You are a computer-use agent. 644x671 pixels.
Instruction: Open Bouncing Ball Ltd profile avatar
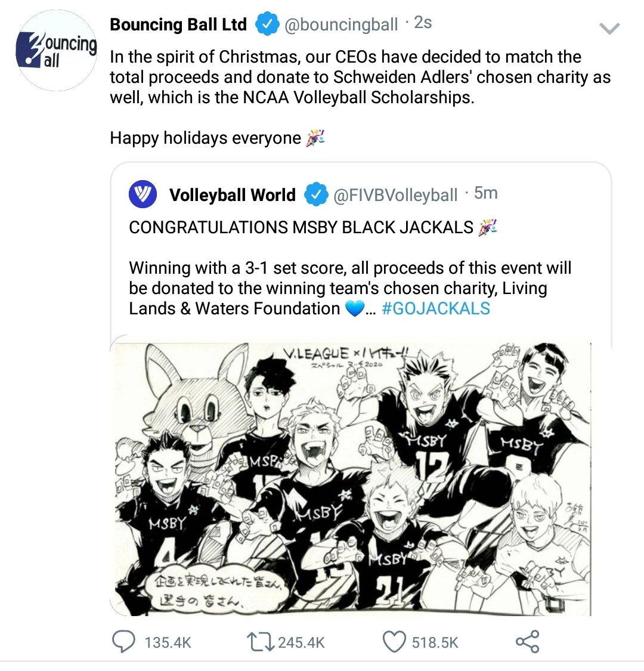[57, 51]
